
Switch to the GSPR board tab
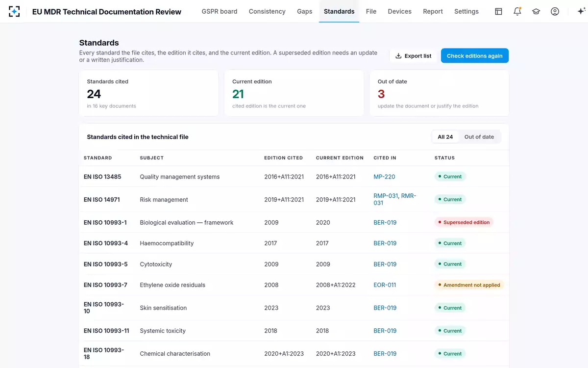pos(220,11)
